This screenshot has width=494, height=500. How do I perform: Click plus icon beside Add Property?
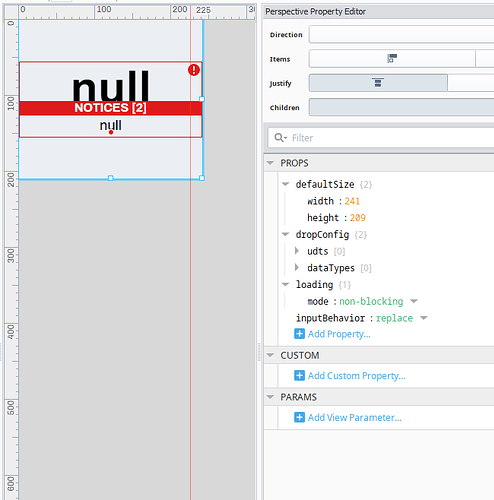coord(299,334)
